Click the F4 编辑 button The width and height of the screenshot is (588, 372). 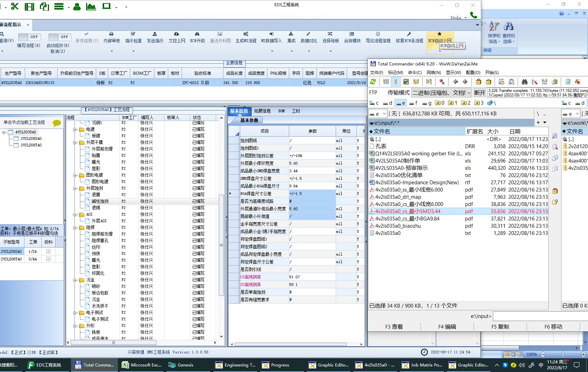[447, 327]
